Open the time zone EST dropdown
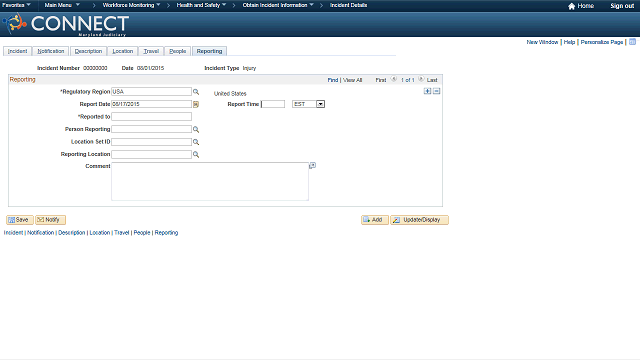 [x=320, y=104]
